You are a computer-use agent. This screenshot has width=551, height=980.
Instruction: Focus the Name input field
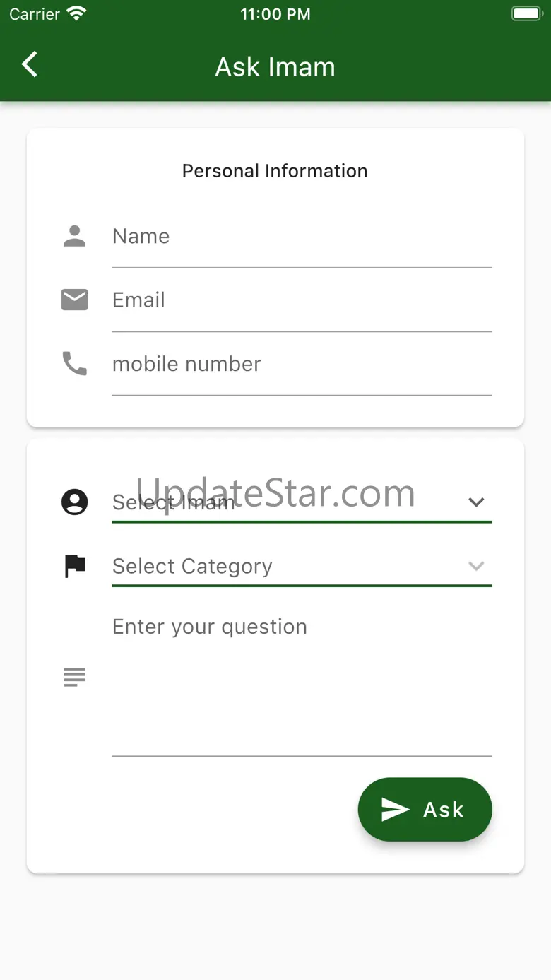[x=302, y=237]
